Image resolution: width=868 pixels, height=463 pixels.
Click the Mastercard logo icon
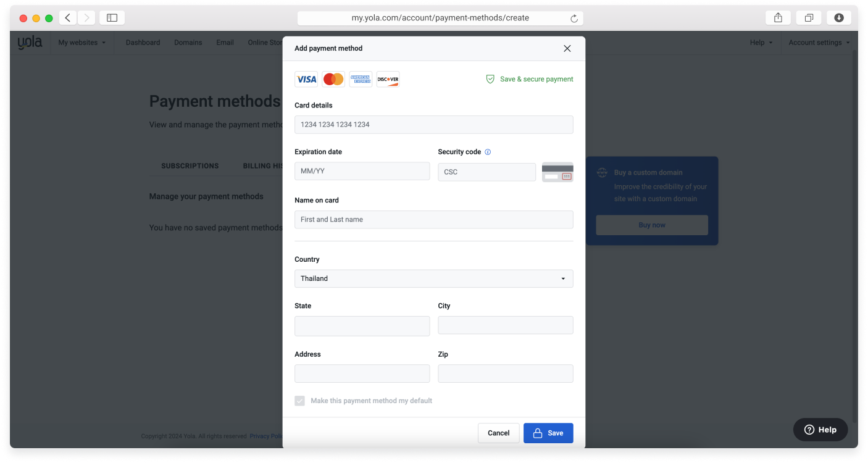pos(333,79)
